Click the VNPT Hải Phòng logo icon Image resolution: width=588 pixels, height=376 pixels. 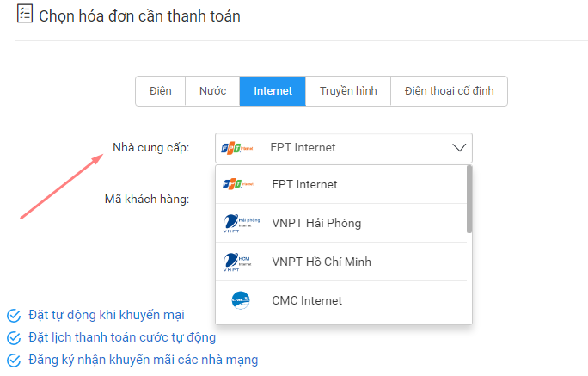(241, 223)
